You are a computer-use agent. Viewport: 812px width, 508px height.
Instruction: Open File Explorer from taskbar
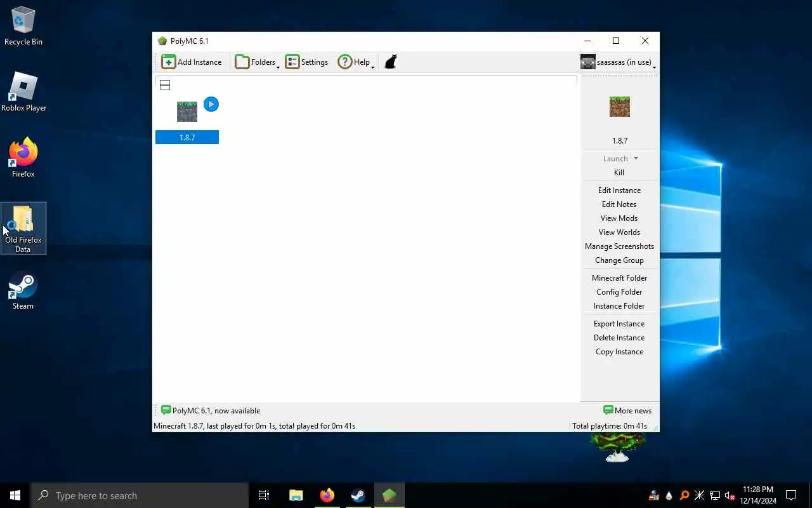tap(296, 495)
